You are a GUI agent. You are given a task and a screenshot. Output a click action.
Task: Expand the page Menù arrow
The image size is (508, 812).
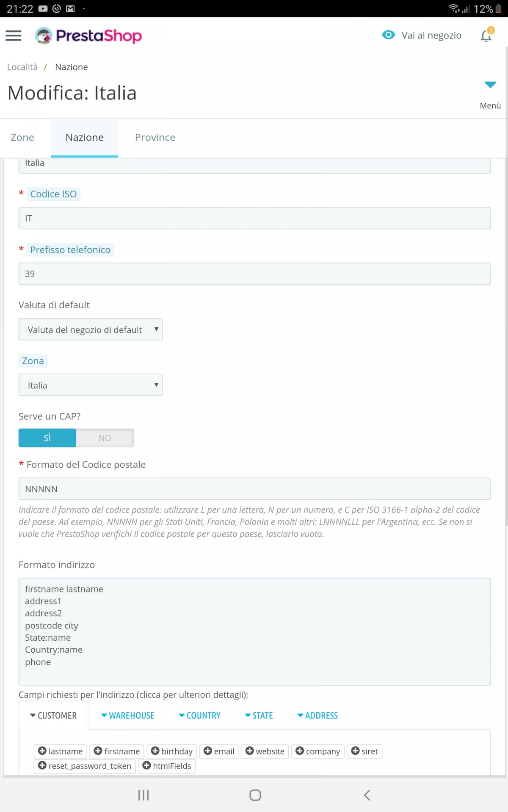490,85
